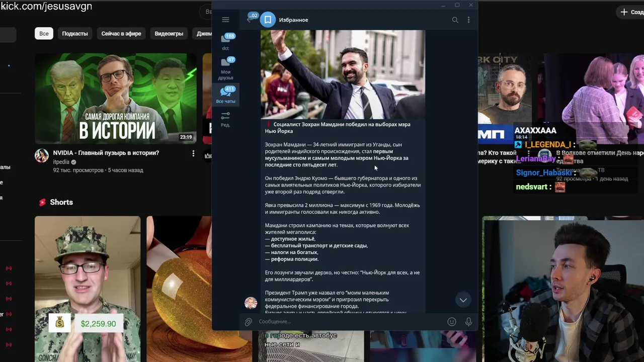Select the Подкасты filter chip
The image size is (644, 362).
tap(75, 34)
